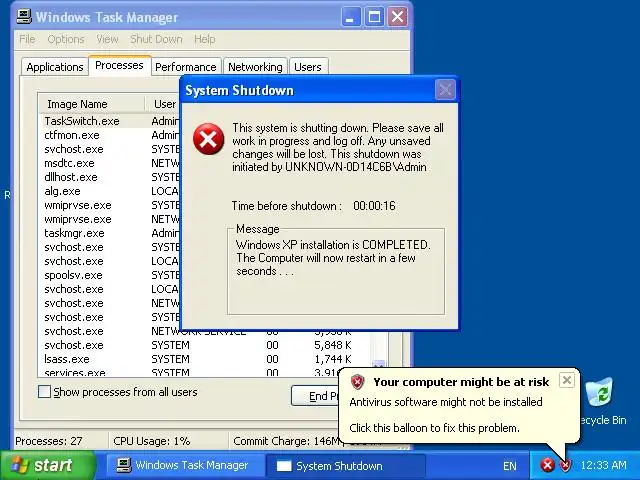
Task: Select the TaskSwitch.exe process row
Action: 111,121
